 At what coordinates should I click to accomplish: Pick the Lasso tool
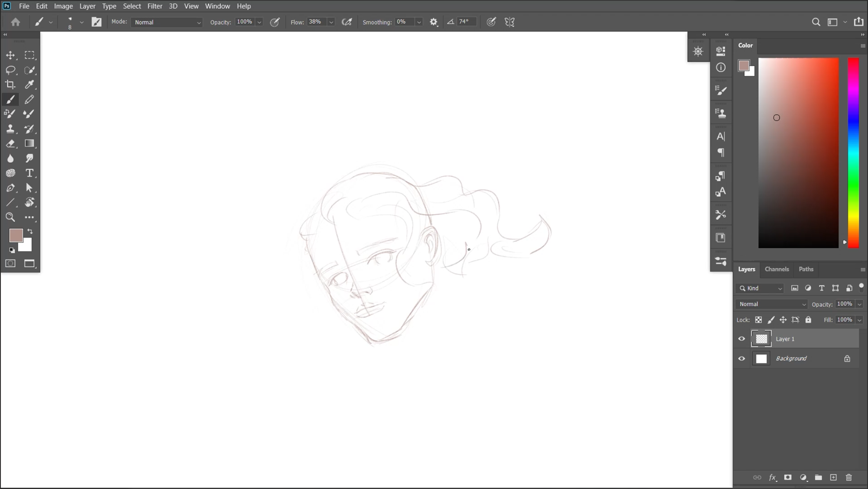click(10, 70)
